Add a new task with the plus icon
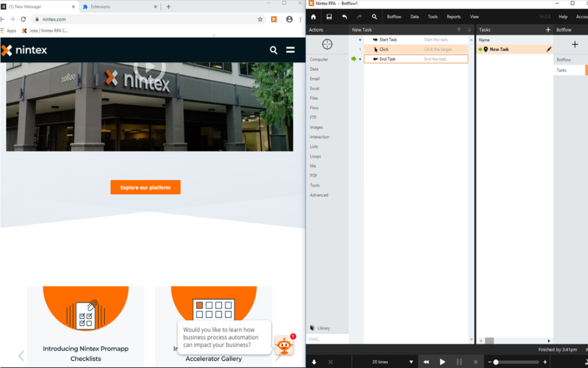 [x=575, y=45]
